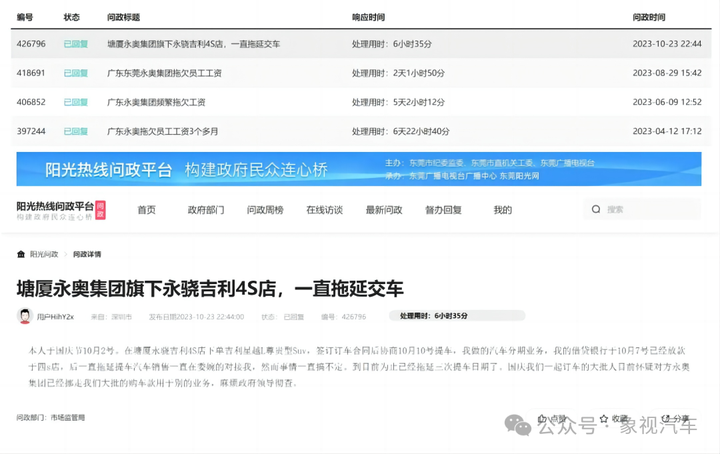Click the 响应时间 column header
This screenshot has width=720, height=454.
click(368, 17)
